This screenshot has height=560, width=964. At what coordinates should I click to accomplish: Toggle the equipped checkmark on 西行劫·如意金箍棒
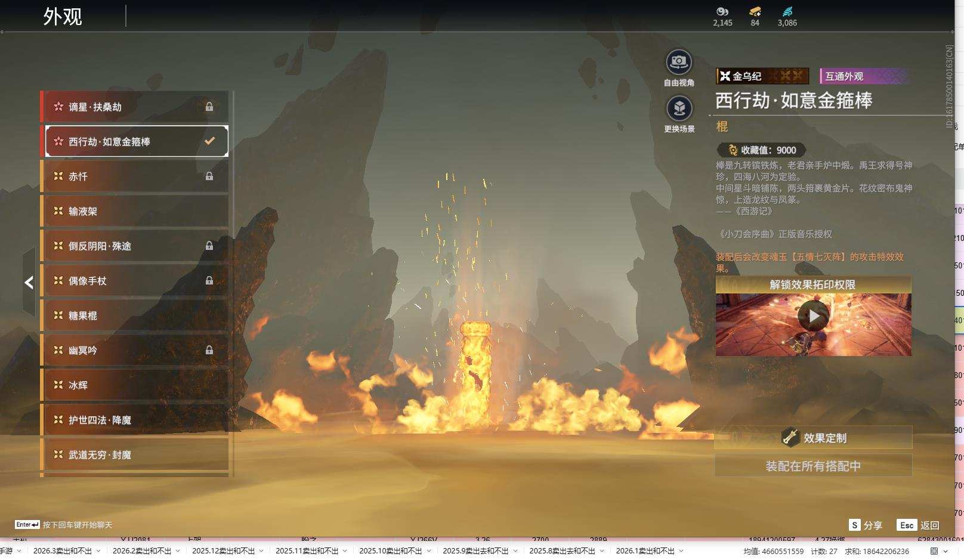click(209, 141)
